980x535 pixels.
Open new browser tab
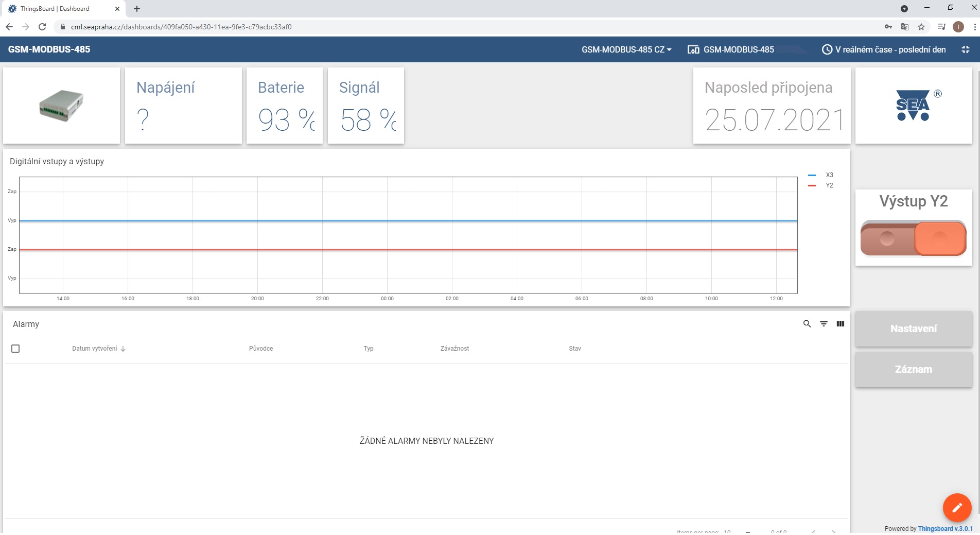click(137, 9)
